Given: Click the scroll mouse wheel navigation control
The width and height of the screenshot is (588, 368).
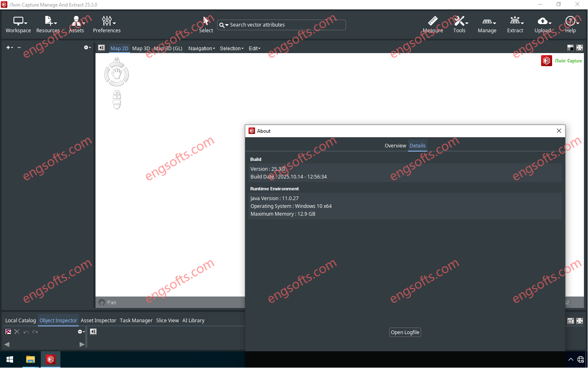Looking at the screenshot, I should coord(116,99).
